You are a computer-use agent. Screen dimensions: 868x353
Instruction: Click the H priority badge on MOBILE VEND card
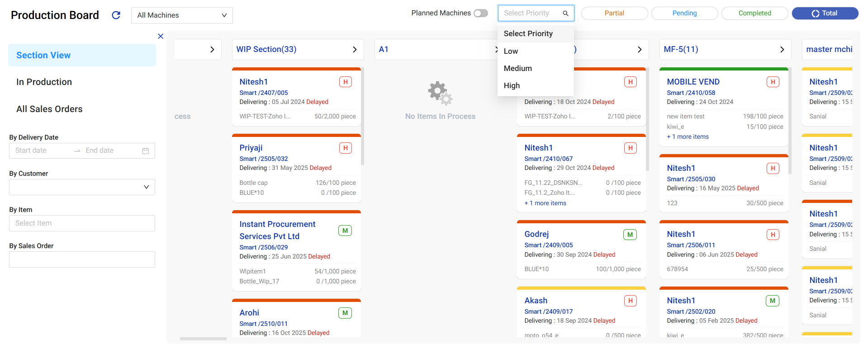[773, 82]
